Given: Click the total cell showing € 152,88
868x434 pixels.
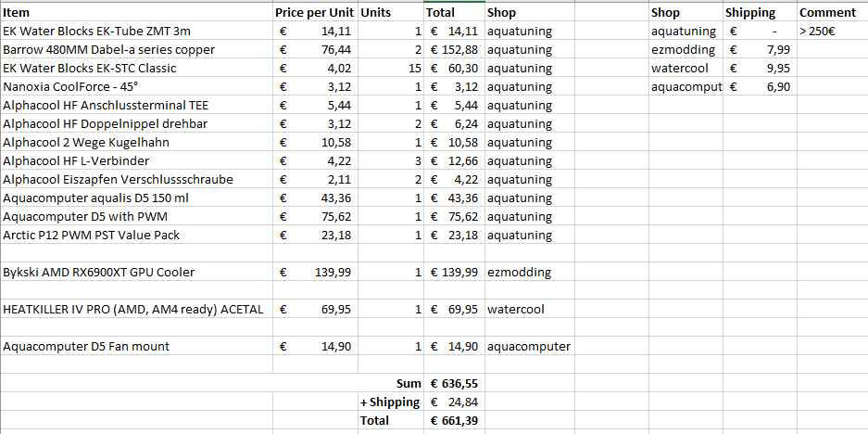Looking at the screenshot, I should [x=453, y=50].
